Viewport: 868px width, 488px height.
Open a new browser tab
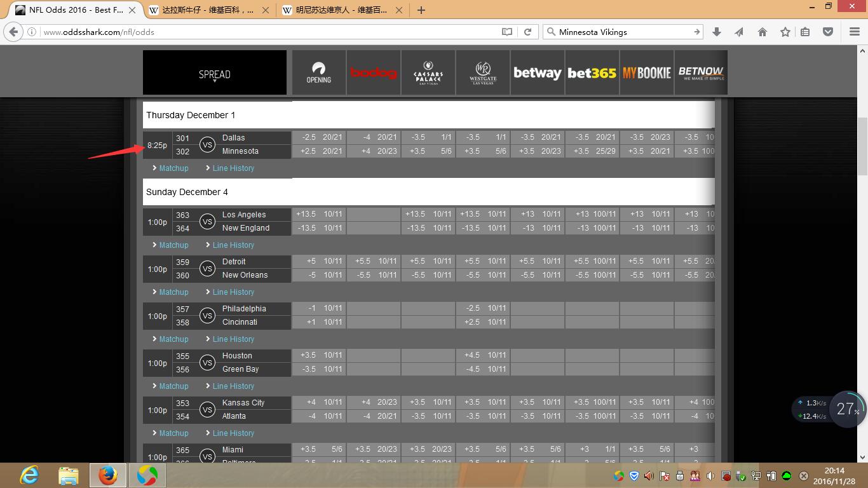pos(421,10)
